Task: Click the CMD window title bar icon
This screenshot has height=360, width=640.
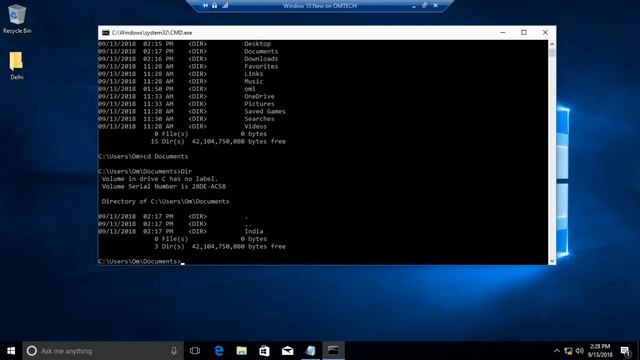Action: click(106, 33)
